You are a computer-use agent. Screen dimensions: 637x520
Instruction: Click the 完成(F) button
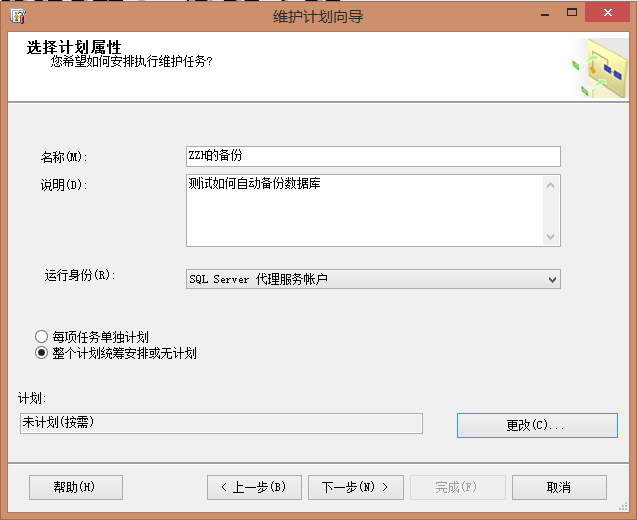coord(457,487)
